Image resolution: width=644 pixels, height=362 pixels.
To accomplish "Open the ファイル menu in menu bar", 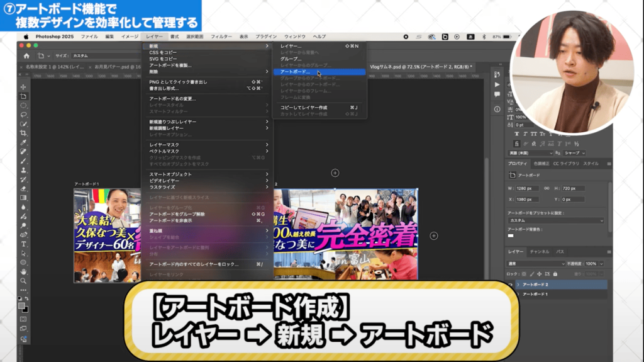I will pyautogui.click(x=89, y=37).
